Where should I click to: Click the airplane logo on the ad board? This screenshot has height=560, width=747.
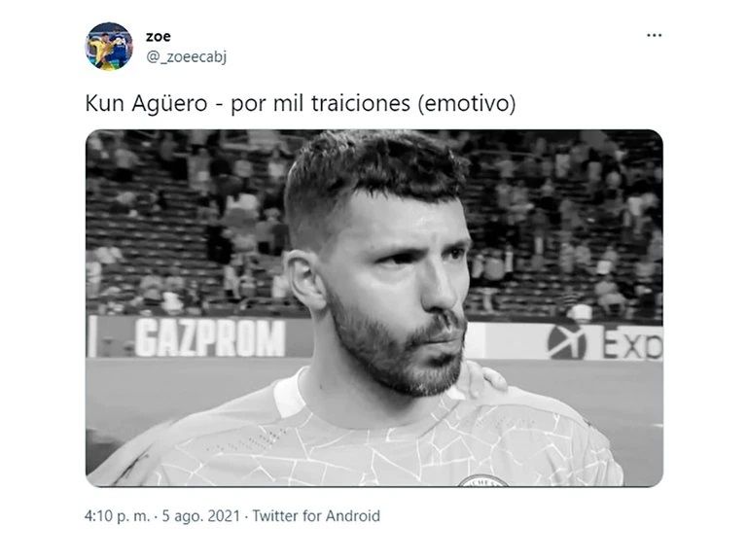pyautogui.click(x=567, y=342)
